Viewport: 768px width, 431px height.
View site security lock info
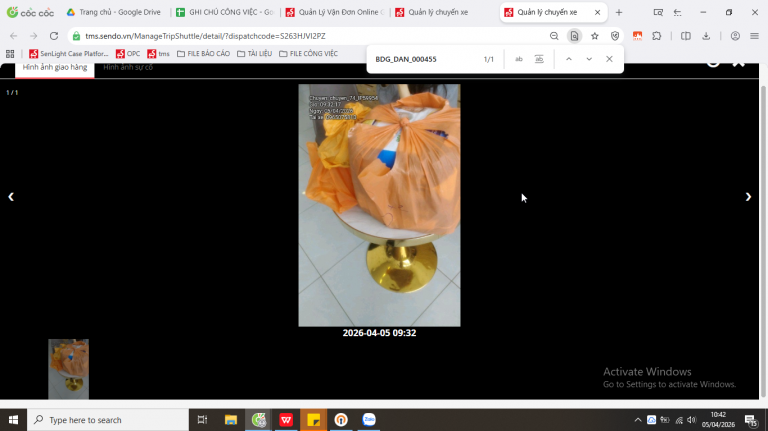pos(76,36)
